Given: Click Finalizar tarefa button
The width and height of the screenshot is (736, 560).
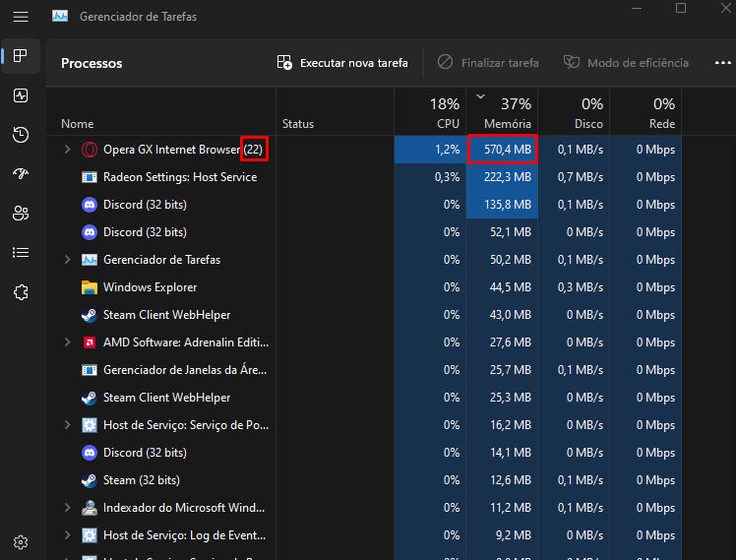Looking at the screenshot, I should (488, 63).
